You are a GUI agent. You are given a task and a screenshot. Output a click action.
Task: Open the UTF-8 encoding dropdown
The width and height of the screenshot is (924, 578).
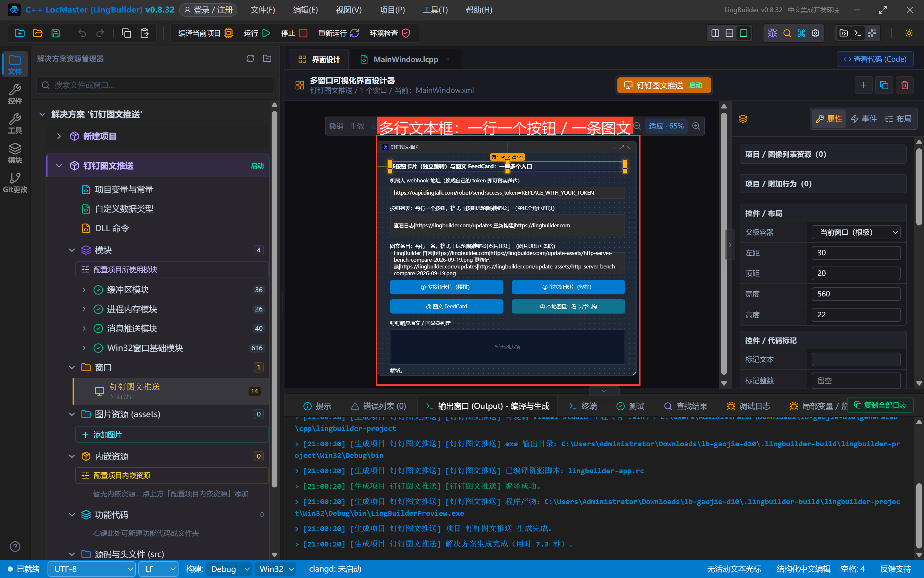coord(92,569)
